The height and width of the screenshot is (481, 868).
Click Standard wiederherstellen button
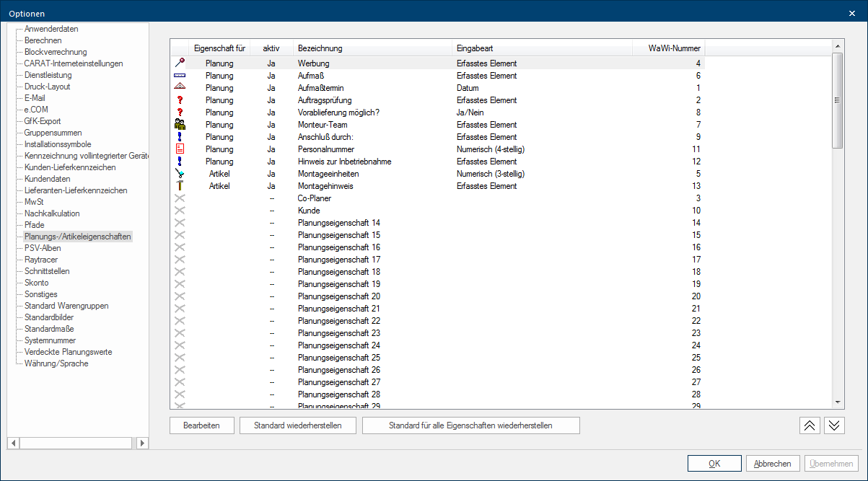click(297, 425)
